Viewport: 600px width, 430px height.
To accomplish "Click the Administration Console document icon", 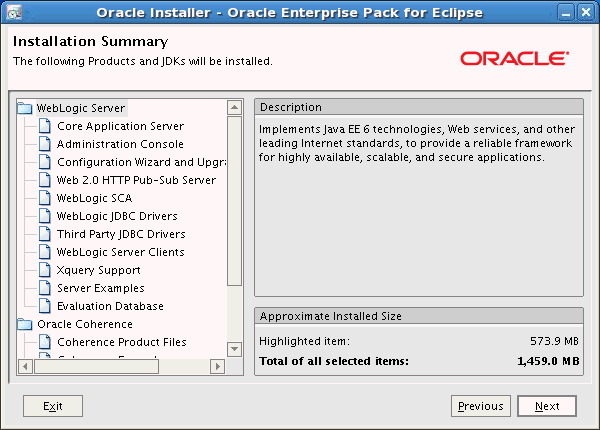I will coord(45,144).
